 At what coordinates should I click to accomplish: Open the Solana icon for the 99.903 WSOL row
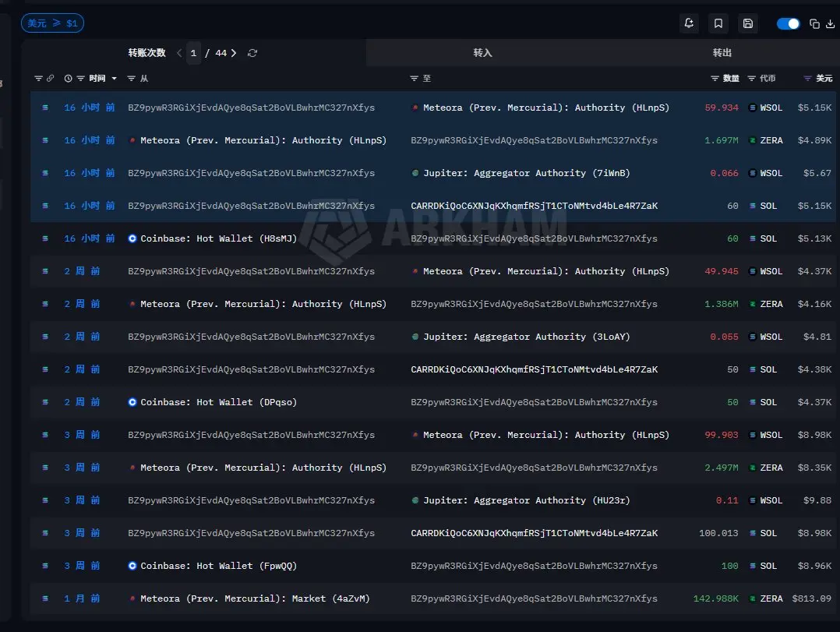click(45, 435)
